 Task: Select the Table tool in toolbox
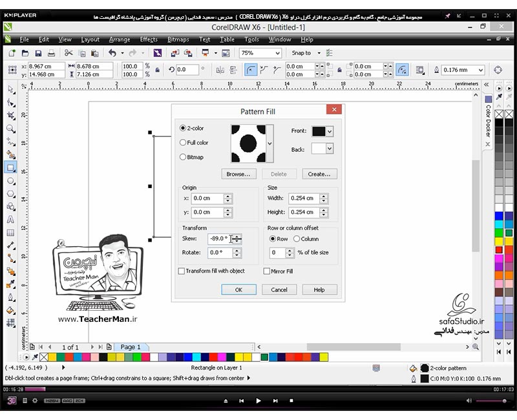pos(11,233)
